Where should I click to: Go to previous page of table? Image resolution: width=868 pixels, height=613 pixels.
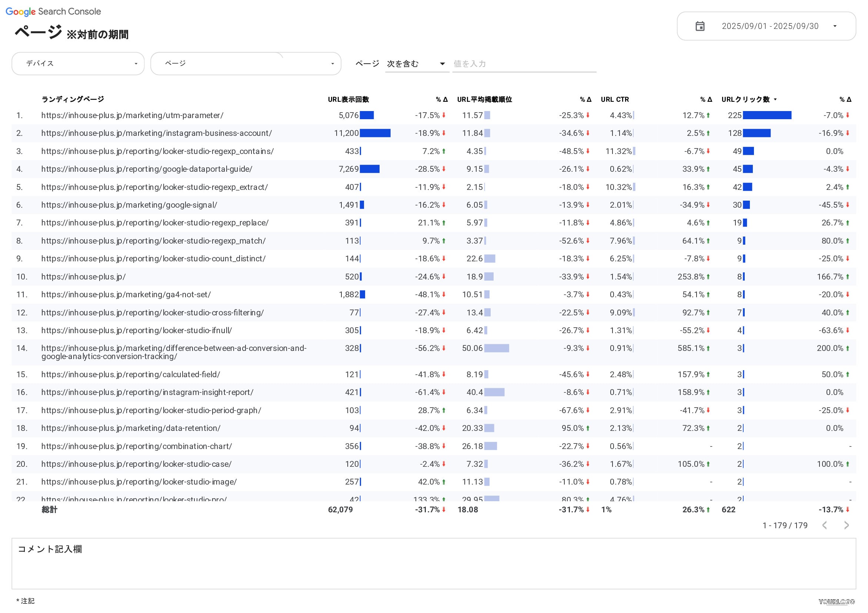[x=825, y=525]
